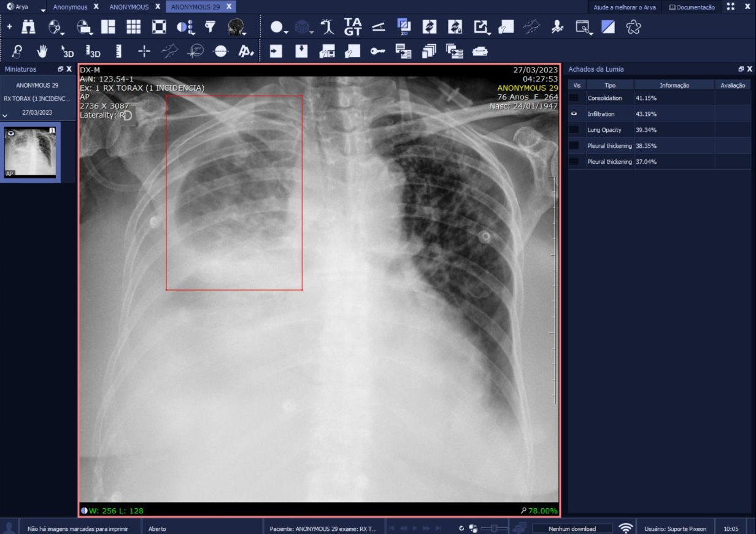Click the invert colors diagonal square icon
Image resolution: width=756 pixels, height=534 pixels.
click(x=608, y=26)
